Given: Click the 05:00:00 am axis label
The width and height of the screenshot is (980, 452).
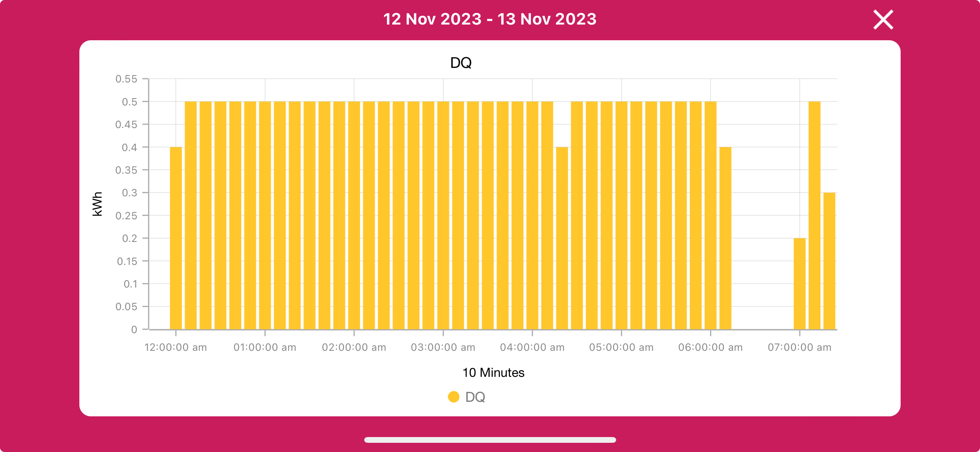Looking at the screenshot, I should point(621,347).
